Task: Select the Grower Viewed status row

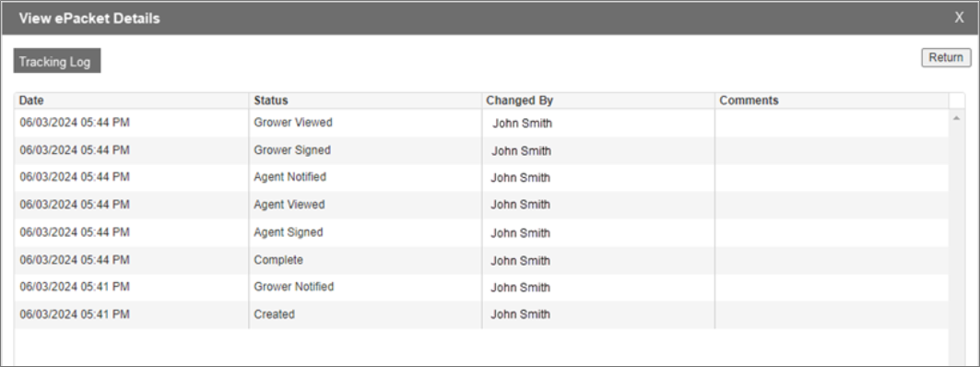Action: pos(481,124)
